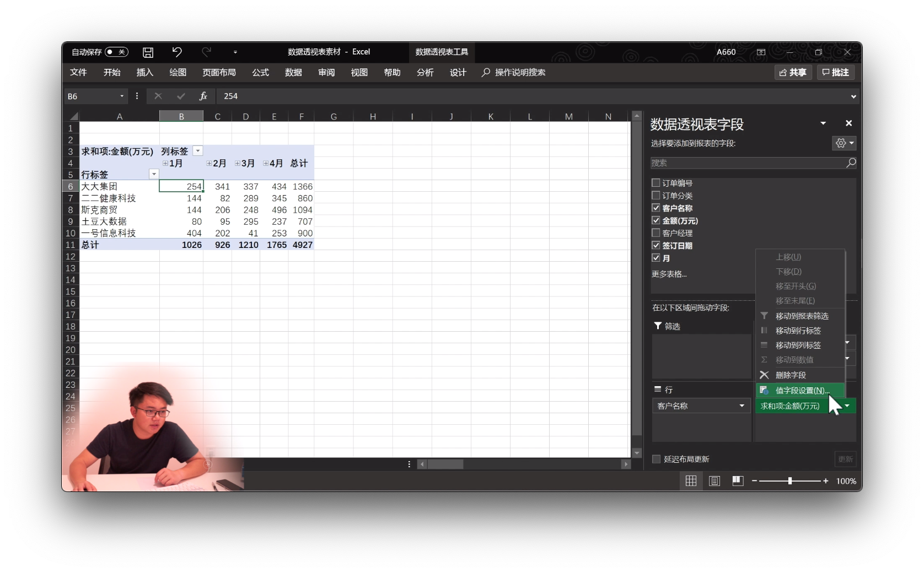Click the 更新 button

[x=845, y=459]
